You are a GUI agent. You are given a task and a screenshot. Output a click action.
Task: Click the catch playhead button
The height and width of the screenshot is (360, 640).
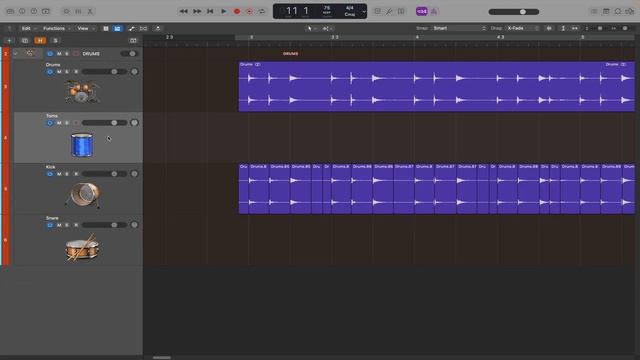(x=158, y=28)
